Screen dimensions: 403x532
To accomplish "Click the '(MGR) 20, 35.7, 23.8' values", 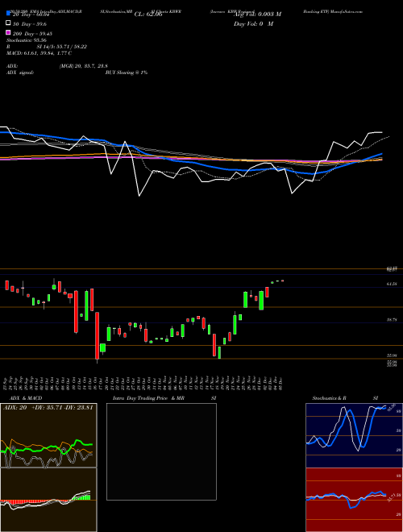I will coord(84,66).
